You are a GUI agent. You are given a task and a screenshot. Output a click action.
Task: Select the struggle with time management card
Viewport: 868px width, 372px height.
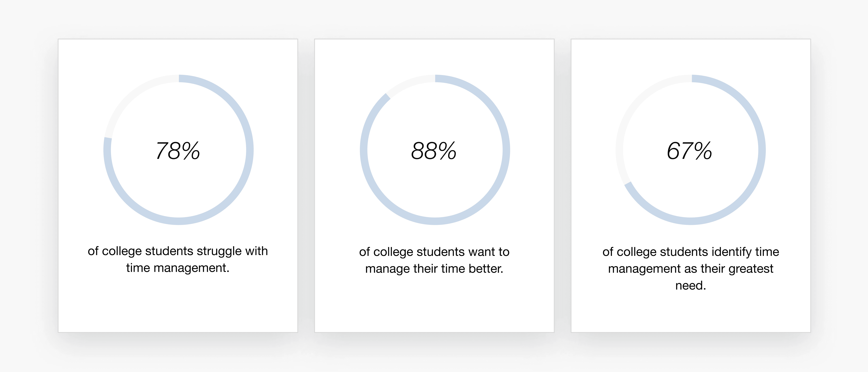pos(178,186)
